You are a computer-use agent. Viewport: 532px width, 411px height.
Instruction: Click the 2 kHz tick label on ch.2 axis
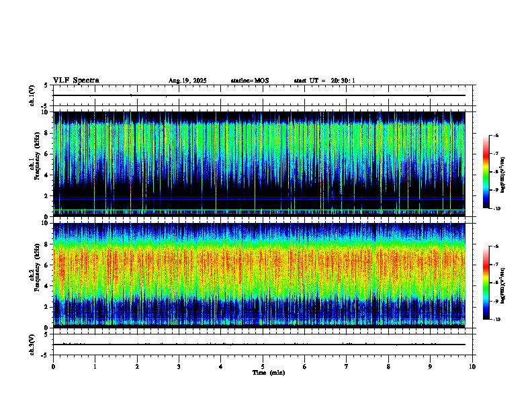tap(47, 307)
